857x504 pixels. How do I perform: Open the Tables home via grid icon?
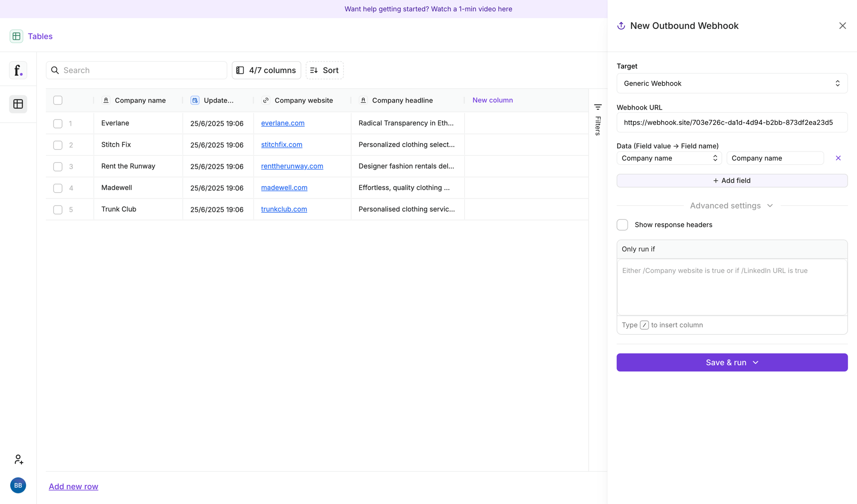(x=17, y=36)
